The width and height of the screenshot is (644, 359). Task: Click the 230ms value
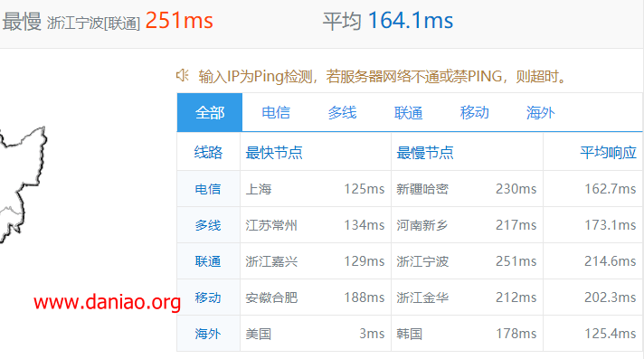(516, 189)
